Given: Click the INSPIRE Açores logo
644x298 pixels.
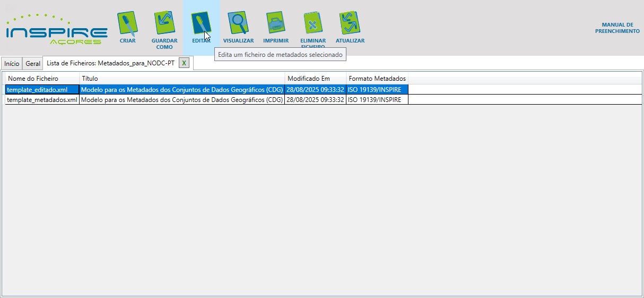Looking at the screenshot, I should (x=56, y=31).
